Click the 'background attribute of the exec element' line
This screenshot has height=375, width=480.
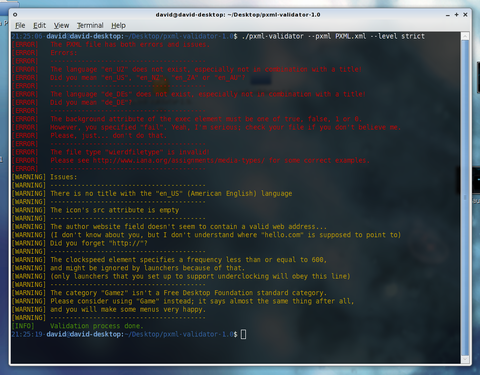tap(206, 119)
